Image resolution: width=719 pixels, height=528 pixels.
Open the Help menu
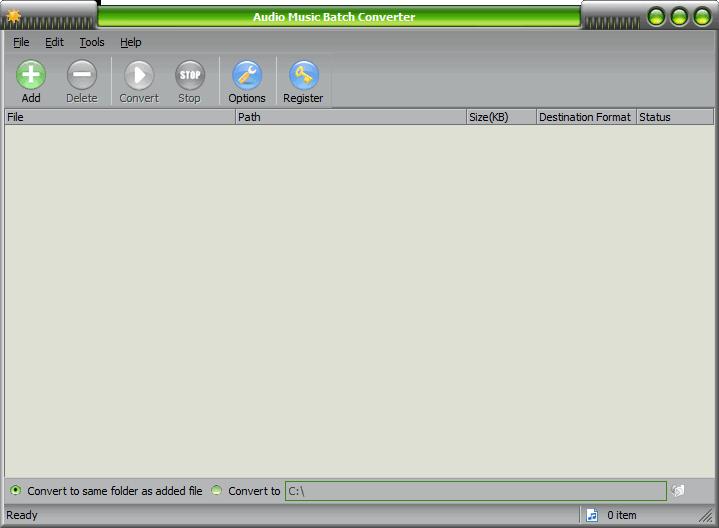click(x=131, y=42)
